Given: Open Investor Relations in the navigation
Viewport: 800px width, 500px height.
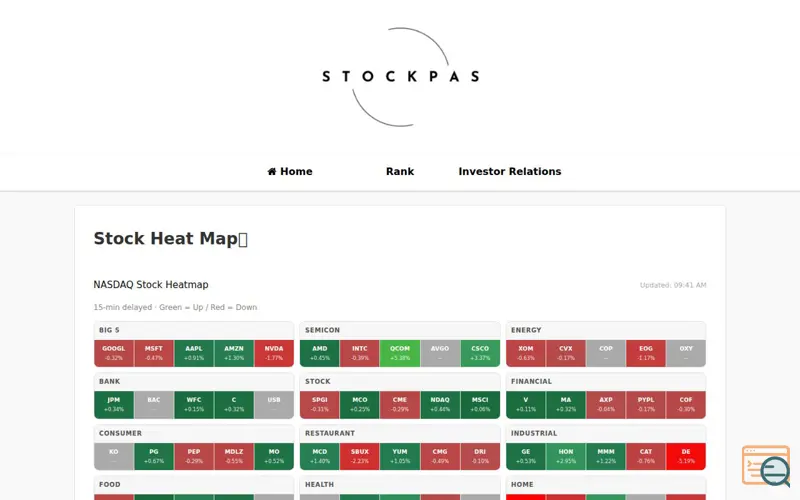Looking at the screenshot, I should [x=510, y=171].
